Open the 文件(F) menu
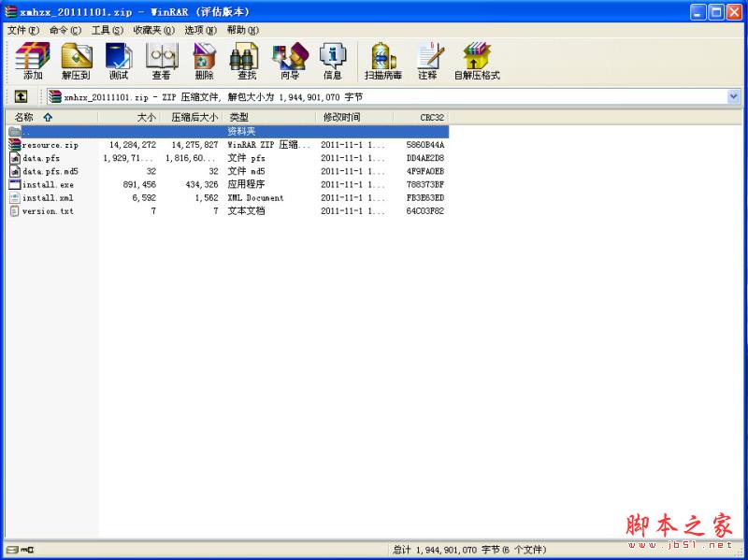The width and height of the screenshot is (748, 560). (x=23, y=30)
